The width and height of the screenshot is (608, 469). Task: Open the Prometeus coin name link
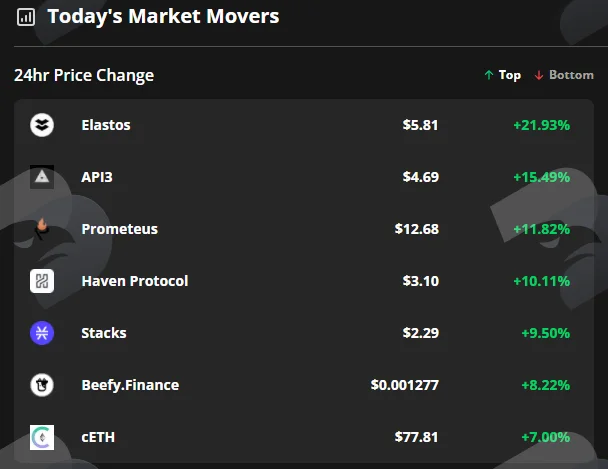click(120, 229)
